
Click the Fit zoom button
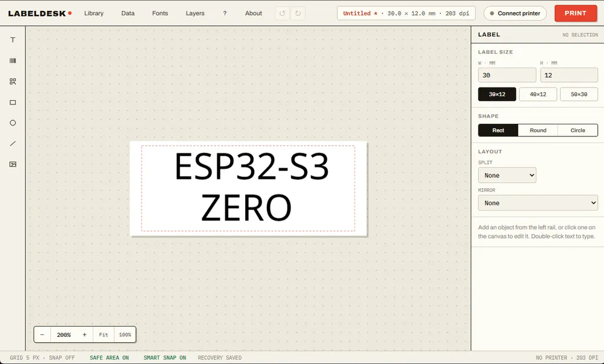click(x=104, y=335)
